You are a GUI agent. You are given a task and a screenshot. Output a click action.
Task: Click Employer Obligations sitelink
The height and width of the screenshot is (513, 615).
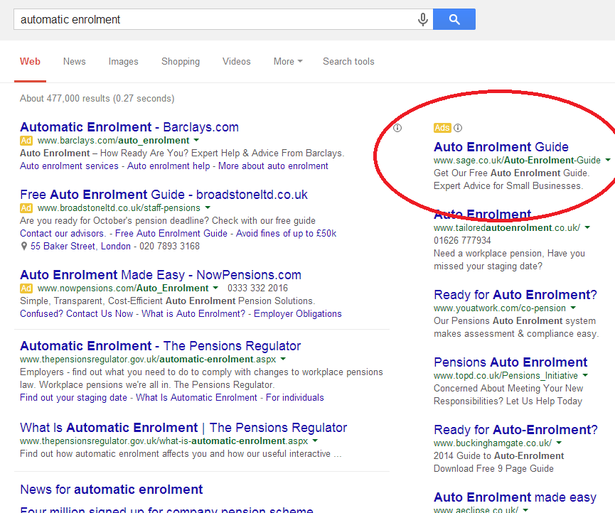(x=297, y=314)
